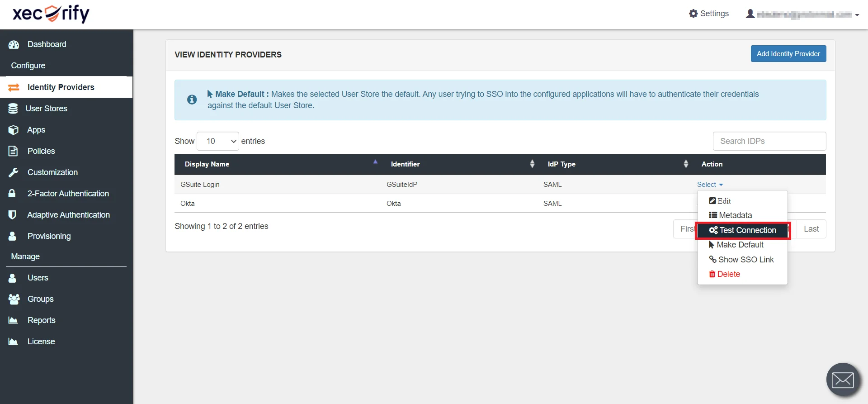Sort table by Identifier column
Viewport: 868px width, 404px height.
532,164
